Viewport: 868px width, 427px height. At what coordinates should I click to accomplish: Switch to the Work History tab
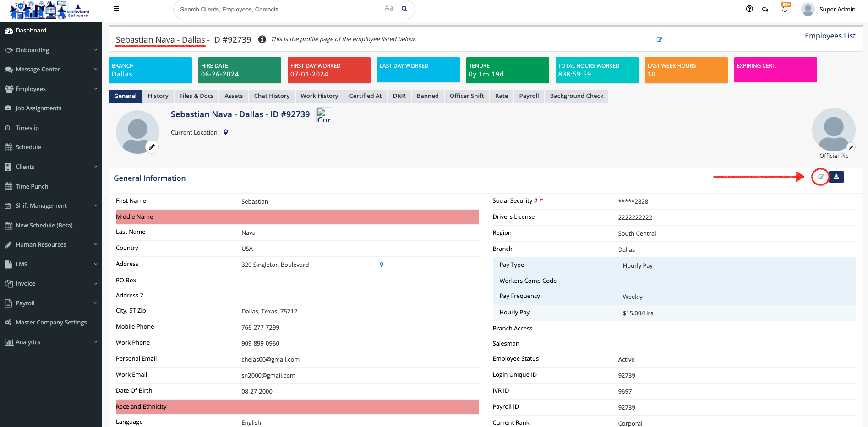click(x=319, y=96)
